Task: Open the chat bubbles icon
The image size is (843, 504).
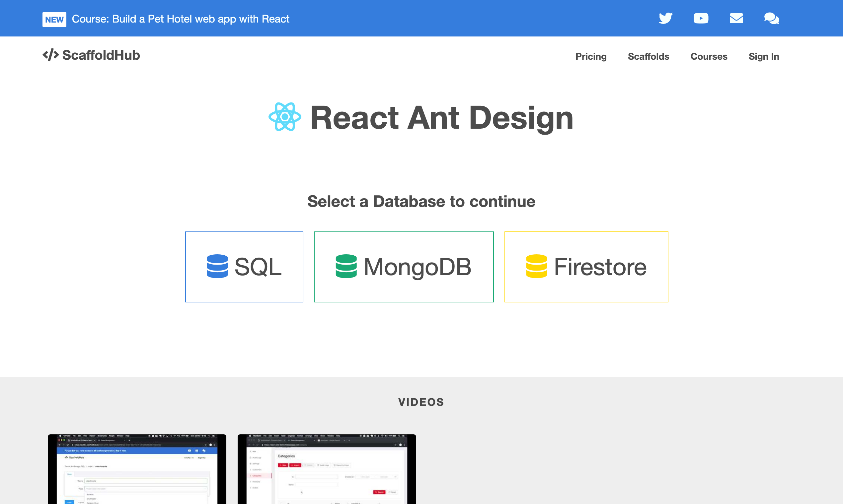Action: [x=771, y=18]
